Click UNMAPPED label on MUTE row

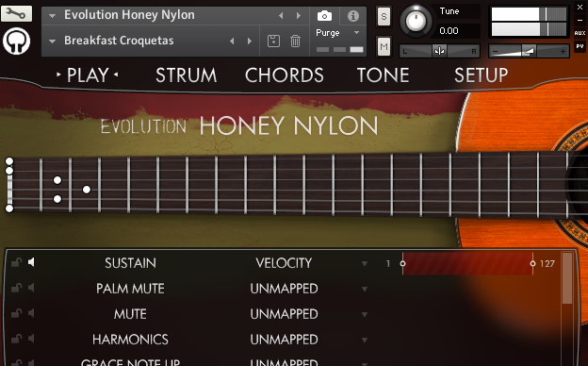click(284, 314)
